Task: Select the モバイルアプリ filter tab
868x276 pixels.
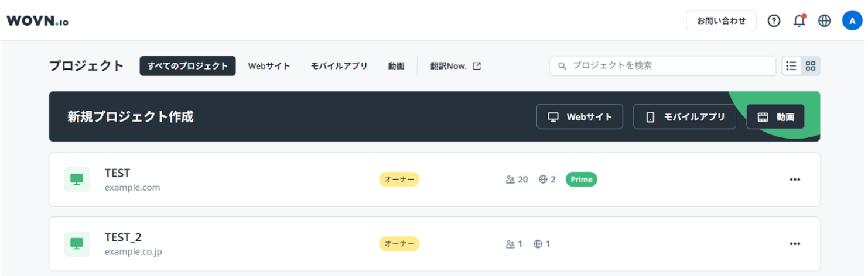Action: (339, 66)
